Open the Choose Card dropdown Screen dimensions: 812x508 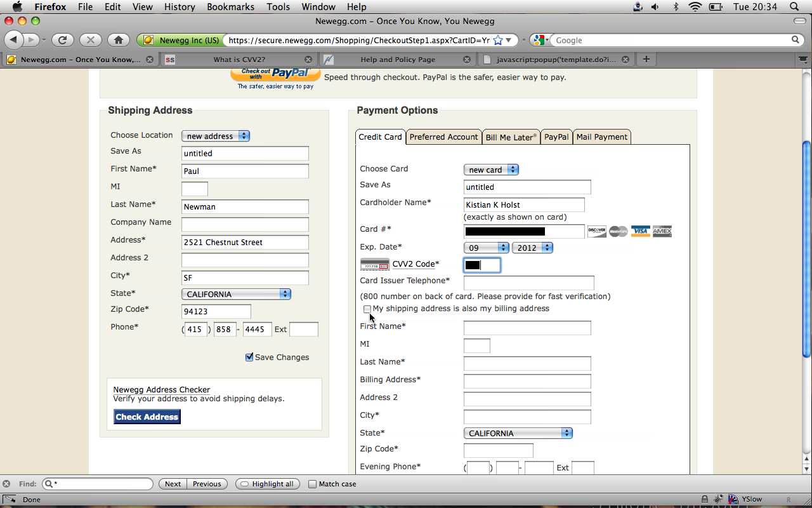pyautogui.click(x=492, y=170)
